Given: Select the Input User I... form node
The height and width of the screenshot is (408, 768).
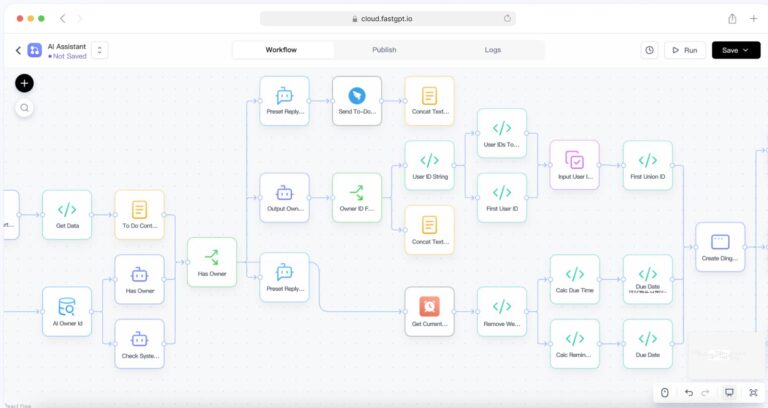Looking at the screenshot, I should coord(575,166).
